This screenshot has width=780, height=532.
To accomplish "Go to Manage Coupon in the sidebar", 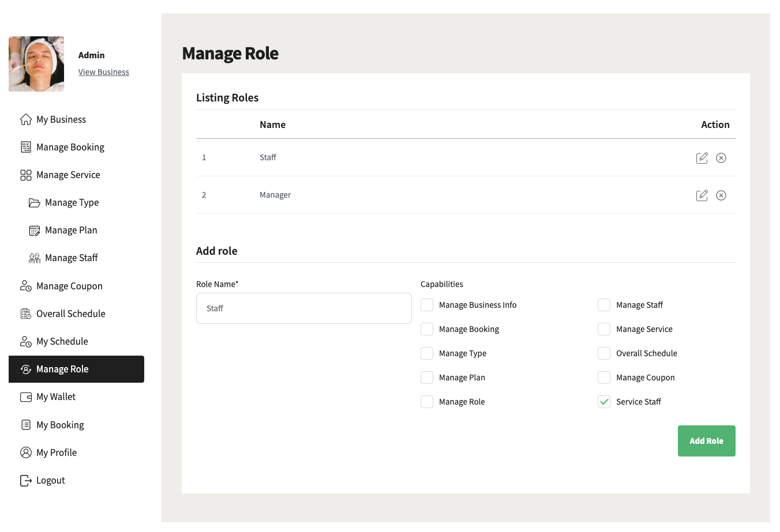I will click(x=69, y=286).
